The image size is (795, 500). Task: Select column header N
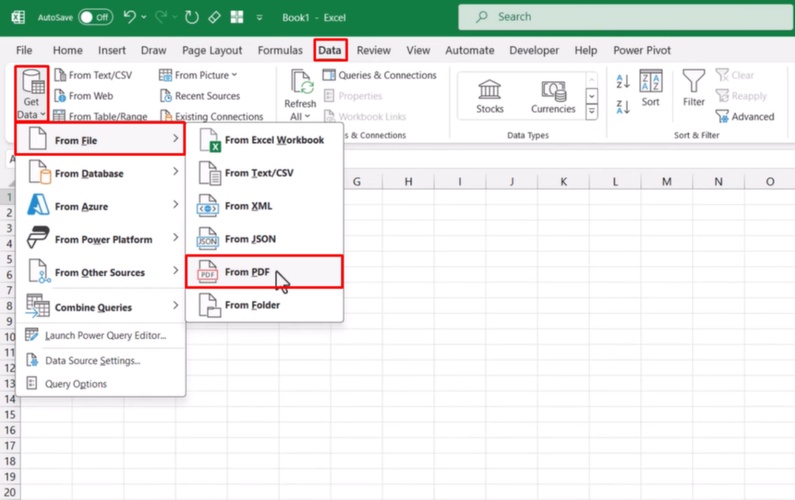718,182
